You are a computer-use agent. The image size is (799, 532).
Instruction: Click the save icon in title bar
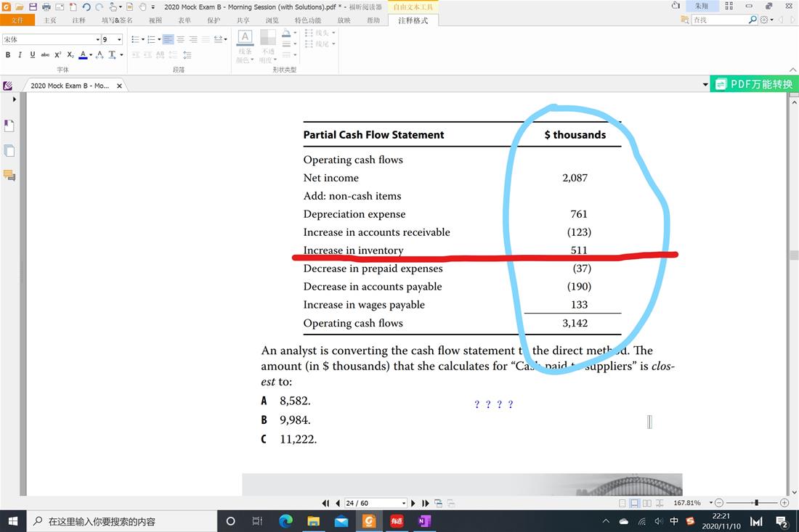pos(33,7)
